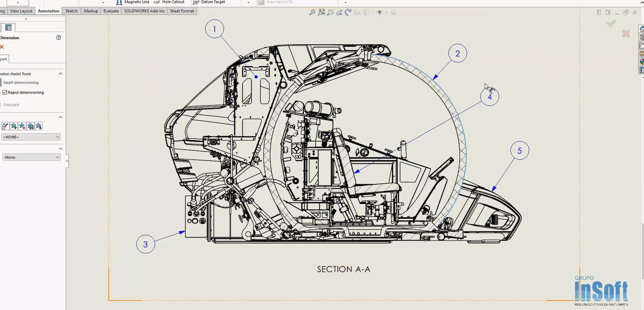The image size is (644, 310).
Task: Collapse the Dimension Assist Tools section
Action: pyautogui.click(x=61, y=74)
